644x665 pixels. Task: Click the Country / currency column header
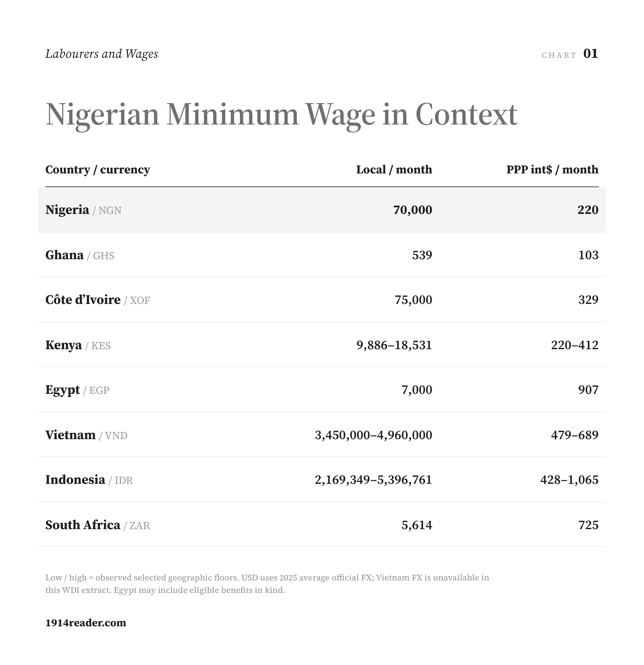coord(98,169)
